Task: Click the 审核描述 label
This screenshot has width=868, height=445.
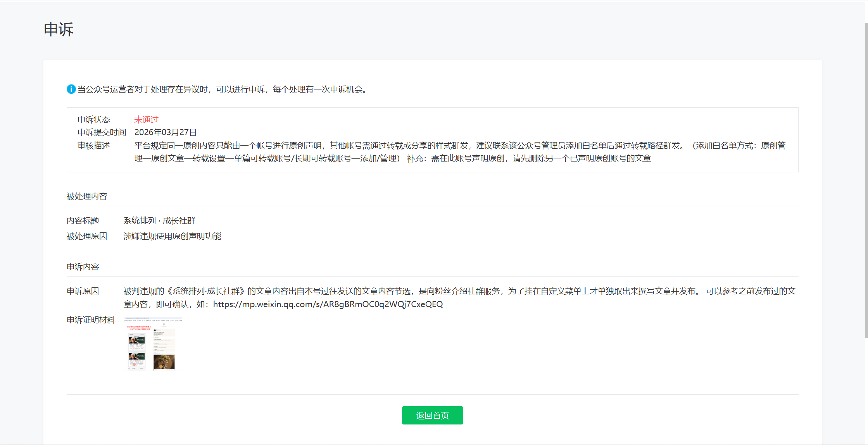Action: click(x=93, y=146)
